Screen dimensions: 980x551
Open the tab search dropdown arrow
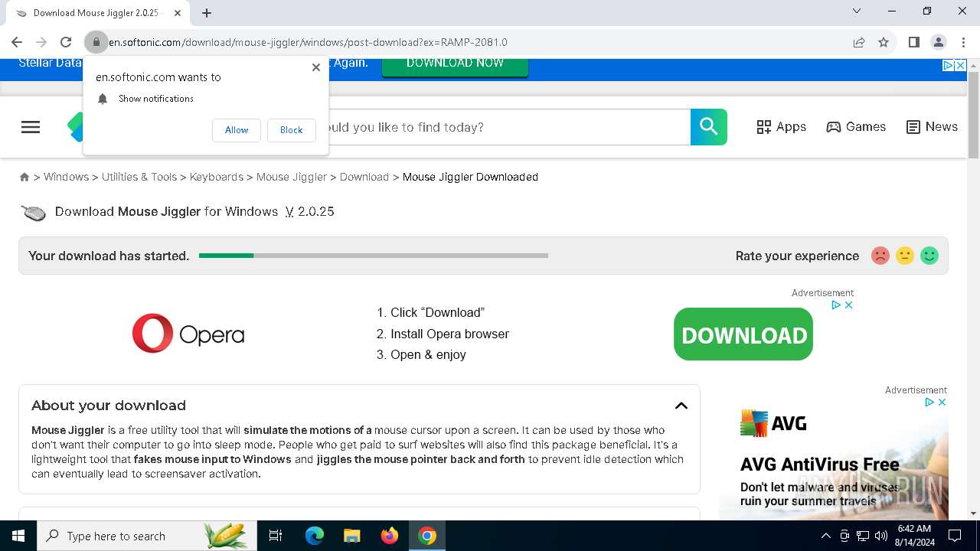click(857, 11)
